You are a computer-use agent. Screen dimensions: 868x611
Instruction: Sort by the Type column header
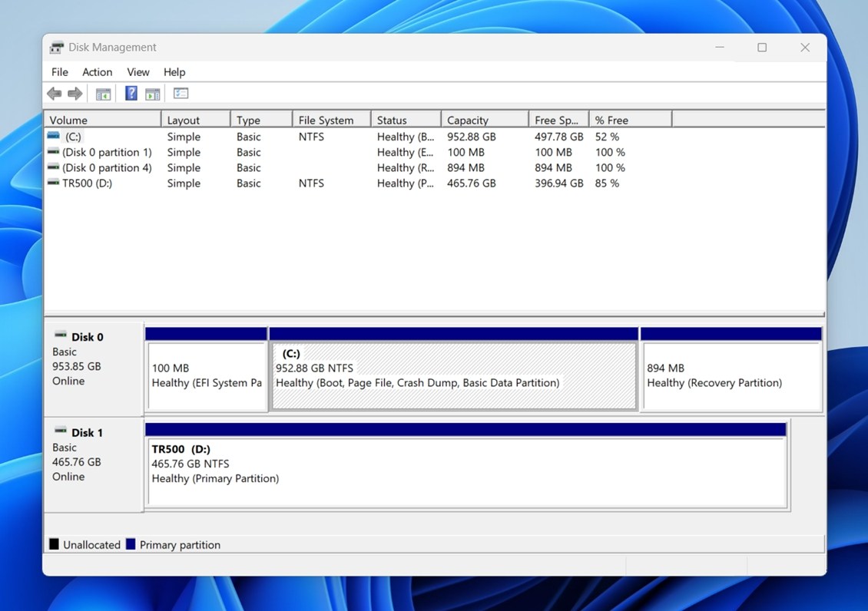coord(261,120)
